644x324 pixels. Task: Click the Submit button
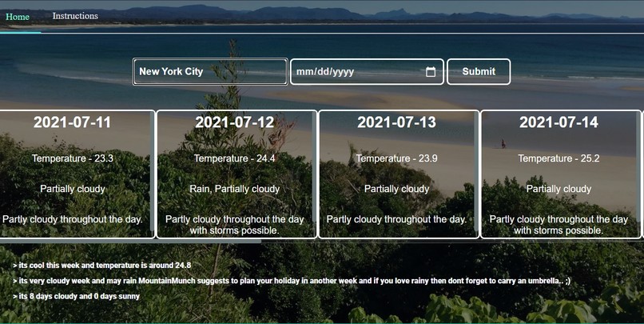479,71
